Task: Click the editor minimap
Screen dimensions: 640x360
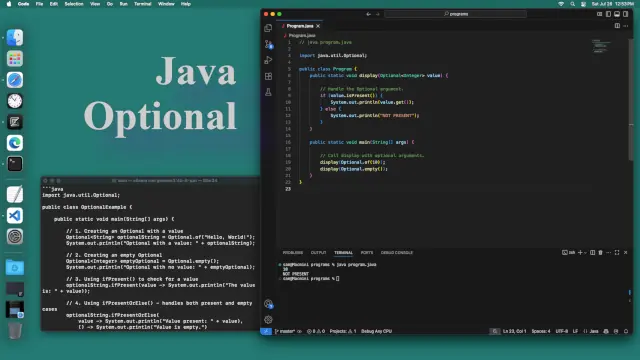Action: 602,46
